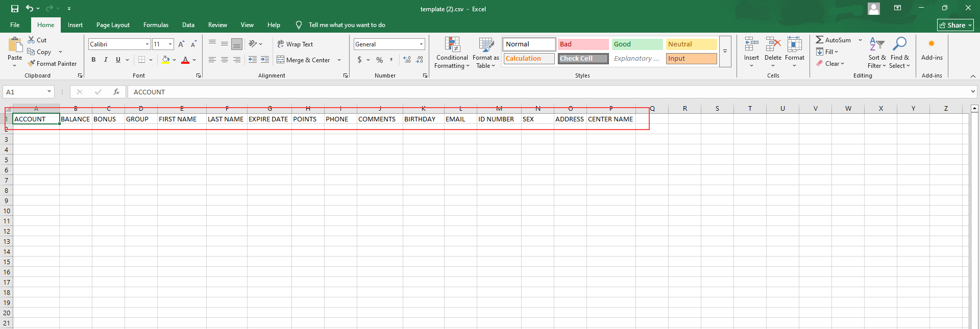
Task: Click the Merge & Center icon
Action: 281,60
